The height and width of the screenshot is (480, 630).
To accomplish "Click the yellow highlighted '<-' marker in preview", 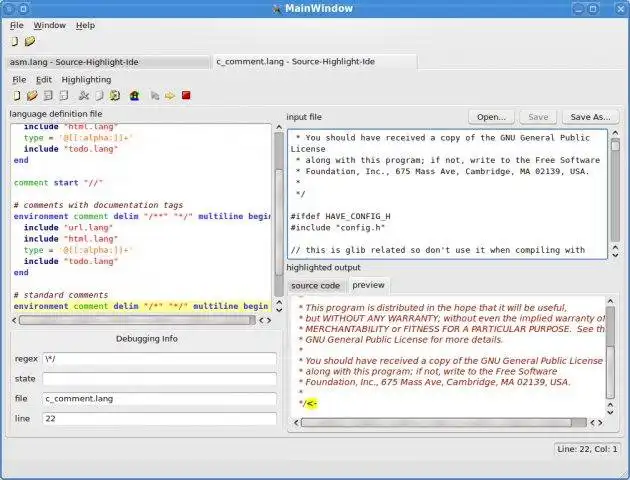I will tap(312, 403).
